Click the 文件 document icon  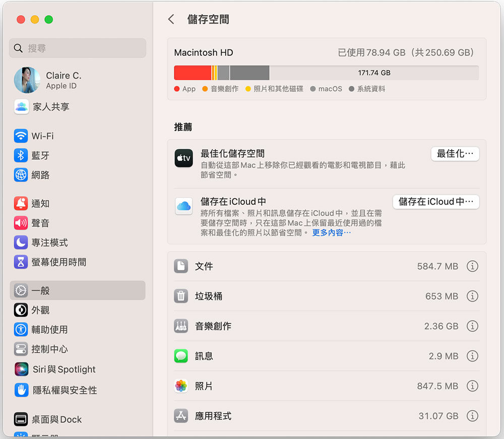coord(181,266)
